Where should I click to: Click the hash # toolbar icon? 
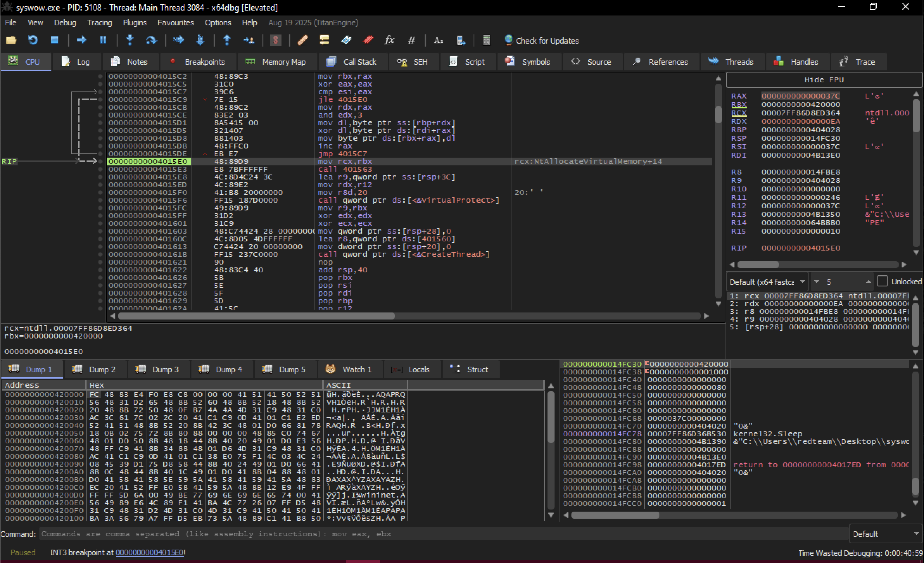click(x=411, y=40)
